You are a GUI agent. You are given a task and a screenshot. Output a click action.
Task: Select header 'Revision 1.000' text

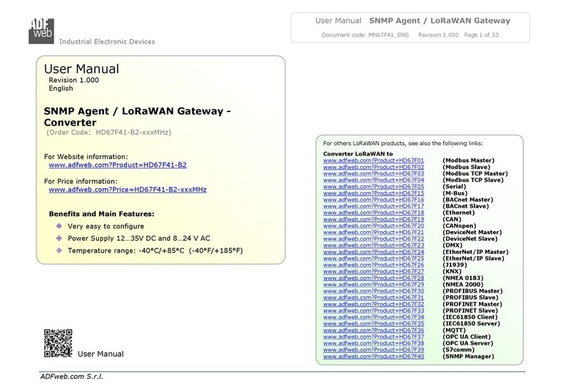click(439, 35)
